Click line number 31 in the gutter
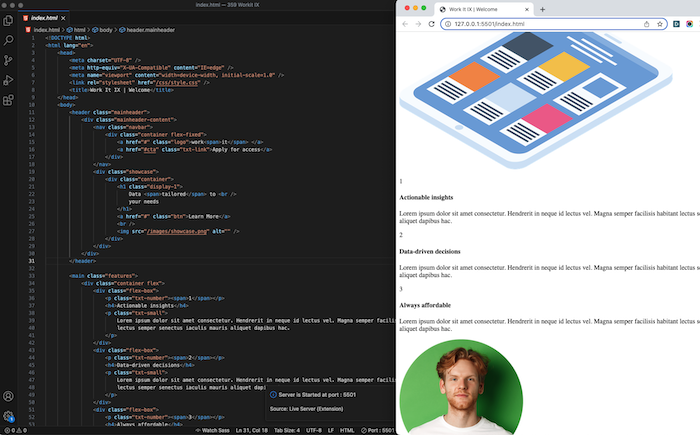This screenshot has height=435, width=700. click(x=32, y=261)
